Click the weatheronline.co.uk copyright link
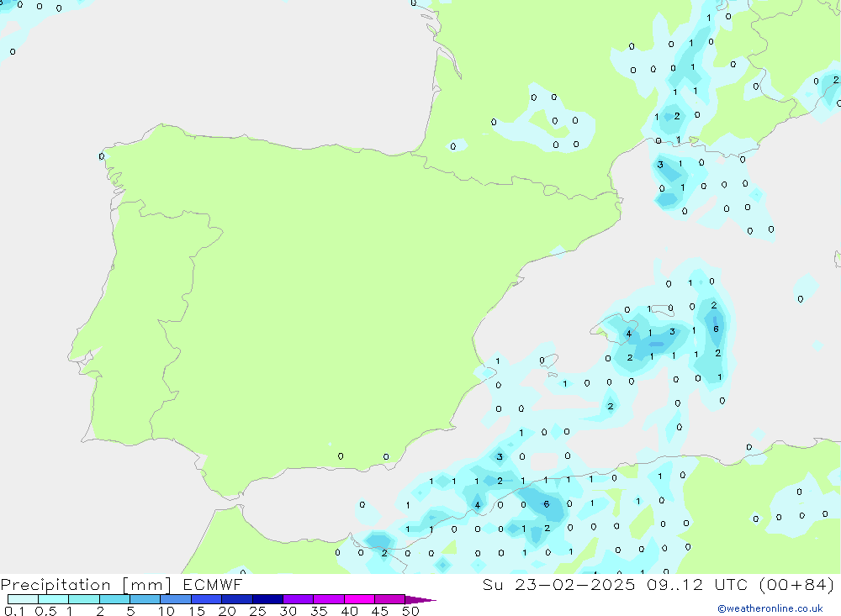Image resolution: width=841 pixels, height=616 pixels. click(770, 608)
